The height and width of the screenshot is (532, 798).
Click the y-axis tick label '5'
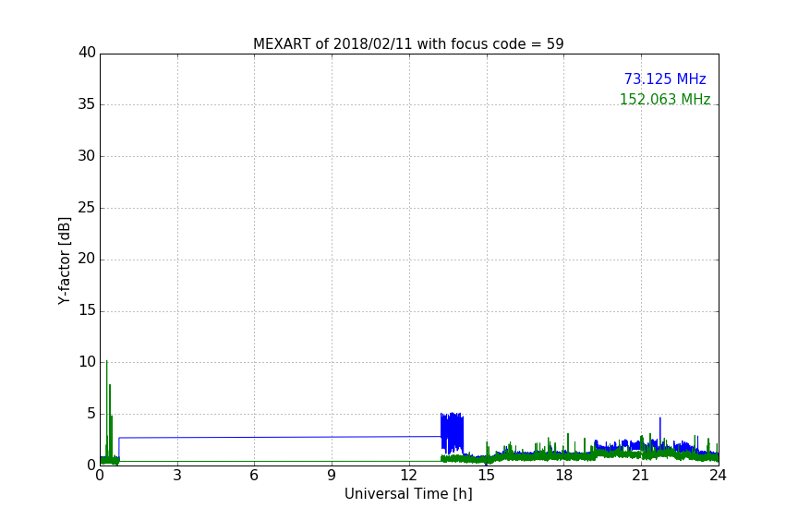pos(91,414)
